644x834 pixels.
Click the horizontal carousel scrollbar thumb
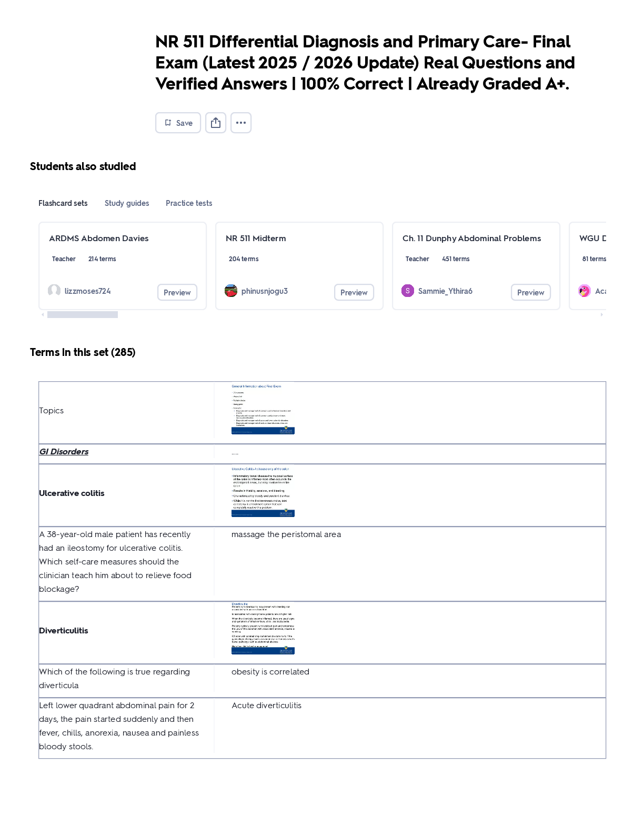click(x=83, y=315)
